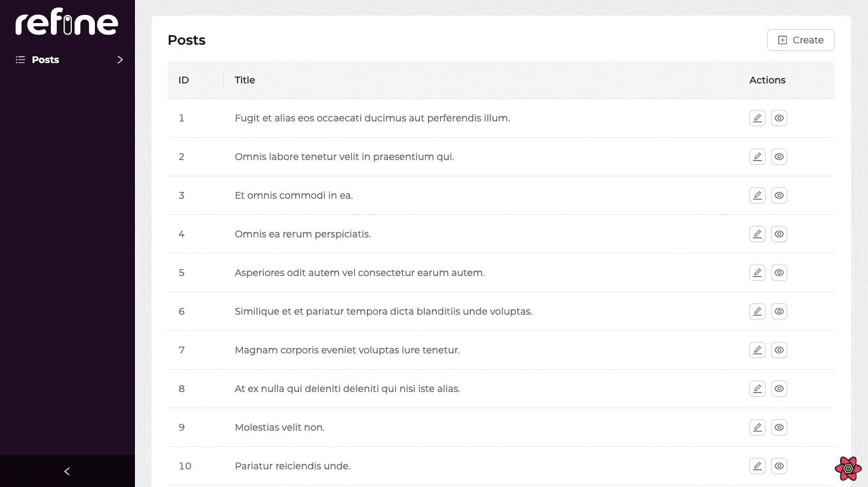Screen dimensions: 868x487
Task: Click the plus icon inside the Create button
Action: pos(782,40)
